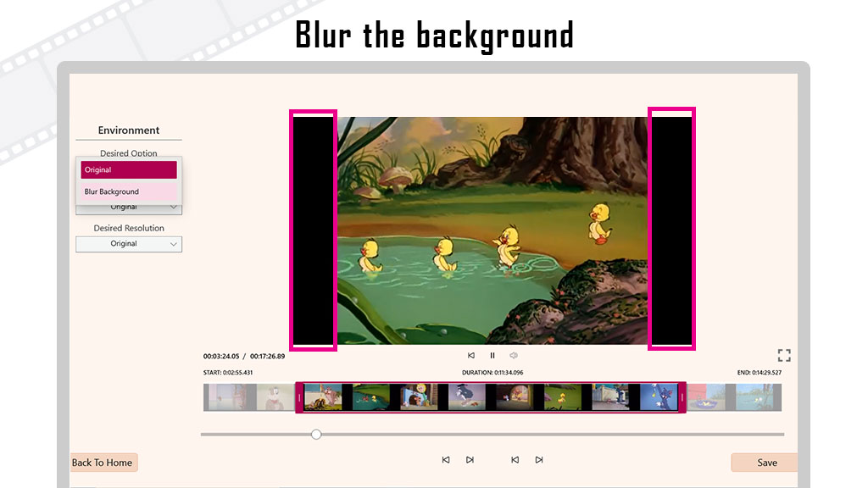
Task: Enter fullscreen with the corner brackets icon
Action: click(784, 355)
